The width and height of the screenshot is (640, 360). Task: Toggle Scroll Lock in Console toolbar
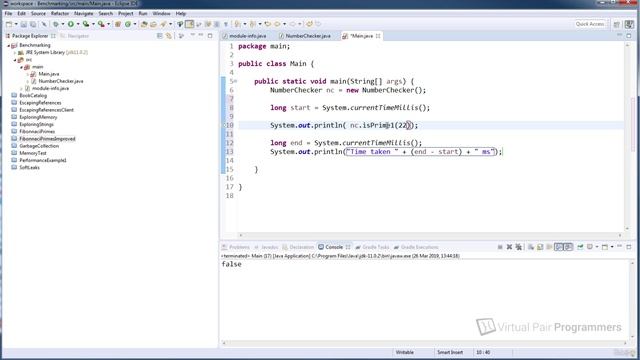[x=540, y=247]
